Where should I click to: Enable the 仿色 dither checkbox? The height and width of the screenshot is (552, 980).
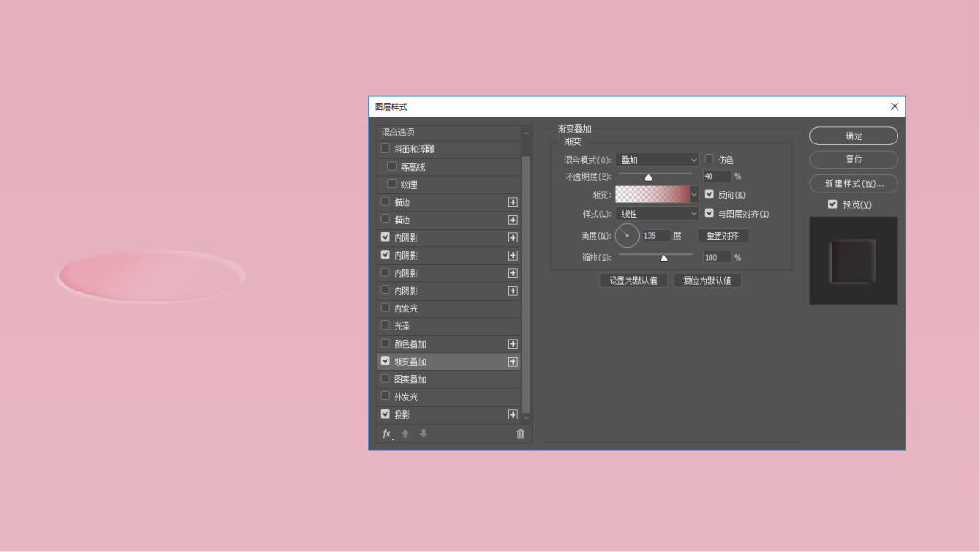coord(710,160)
